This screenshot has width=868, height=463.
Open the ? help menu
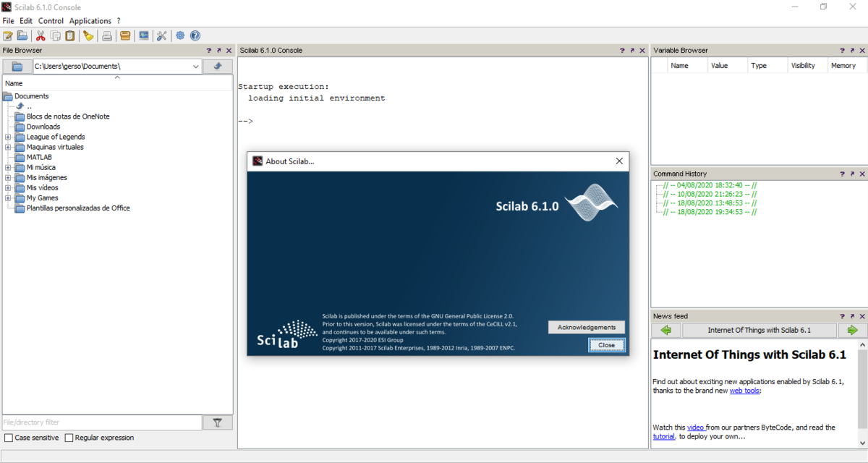(x=119, y=21)
